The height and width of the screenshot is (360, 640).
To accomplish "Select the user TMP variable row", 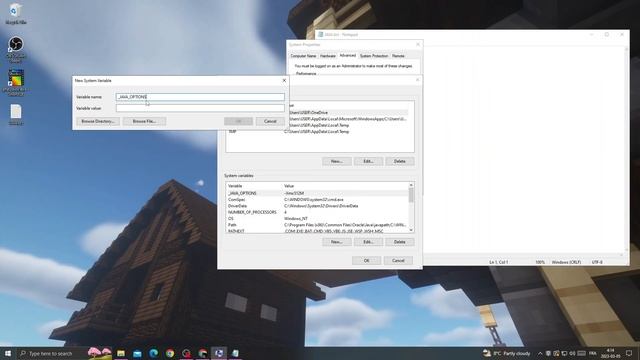I will coord(317,132).
